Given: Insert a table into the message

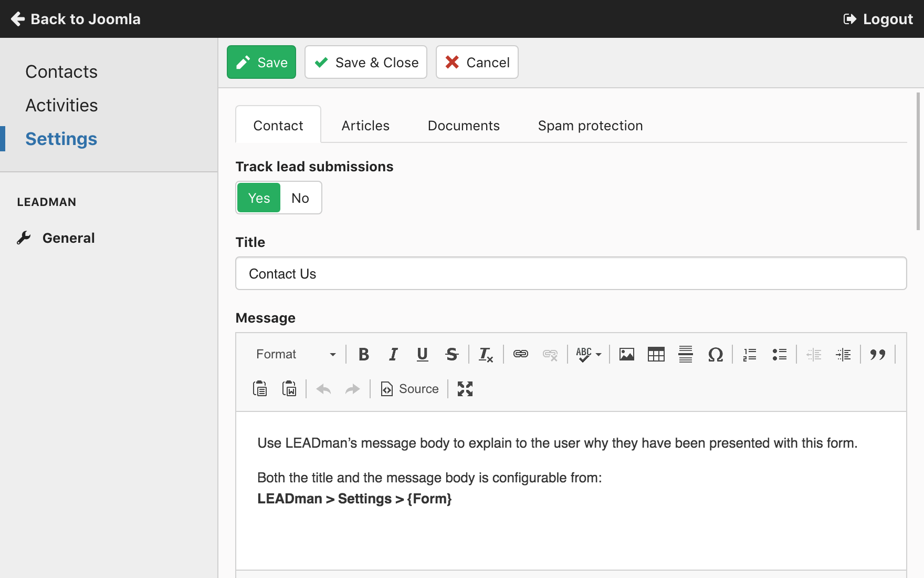Looking at the screenshot, I should [x=656, y=354].
